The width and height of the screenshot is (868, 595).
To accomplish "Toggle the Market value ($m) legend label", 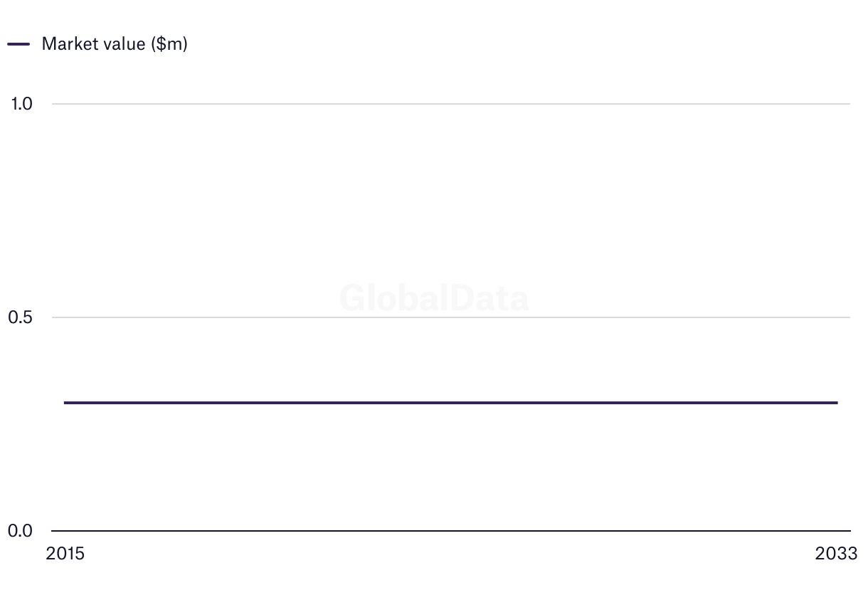I will (114, 44).
